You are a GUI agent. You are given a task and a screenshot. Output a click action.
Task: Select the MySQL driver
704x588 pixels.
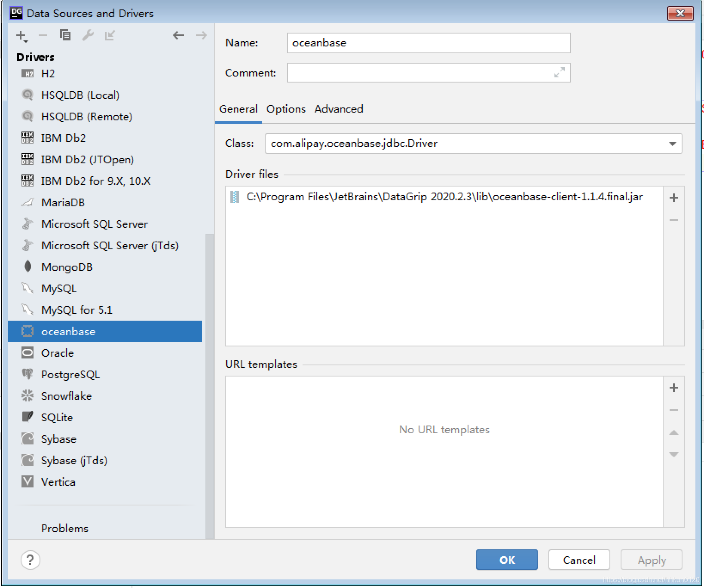coord(105,288)
